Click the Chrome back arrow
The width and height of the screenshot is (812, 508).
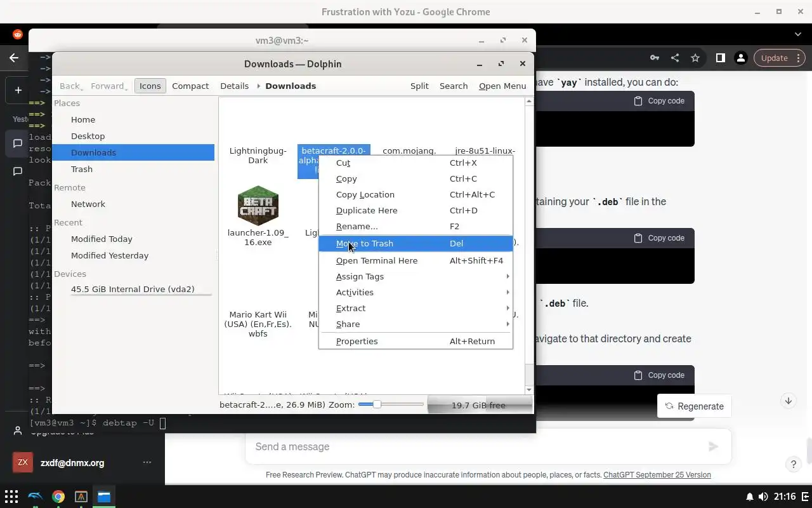14,58
